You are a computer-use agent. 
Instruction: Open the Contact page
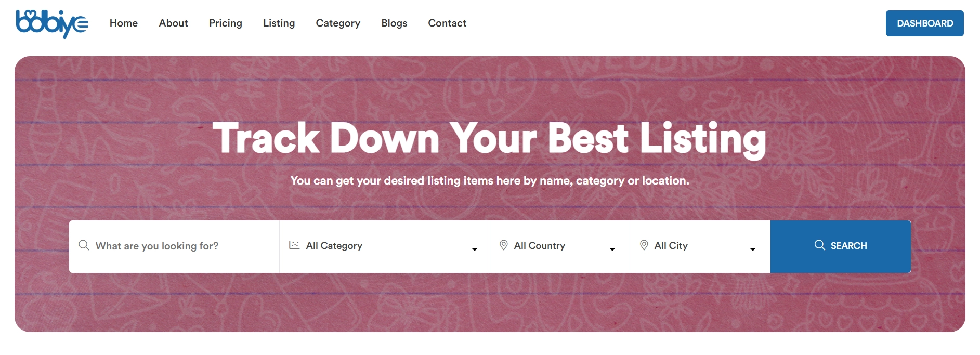tap(447, 23)
